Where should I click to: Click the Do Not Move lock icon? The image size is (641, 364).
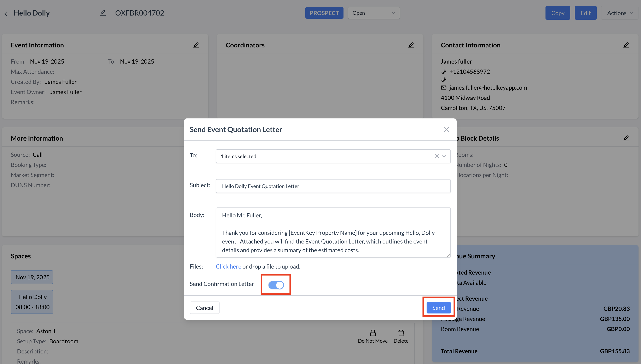(x=373, y=333)
